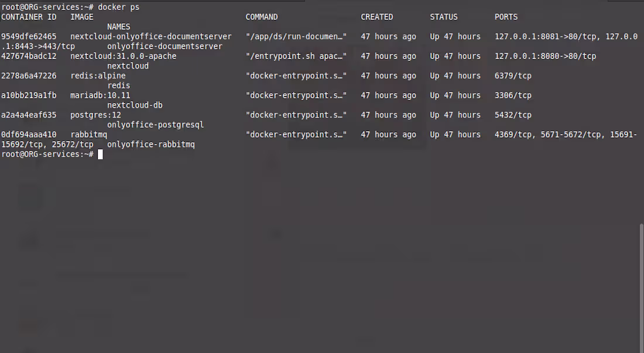Select the redis:alpine image entry
This screenshot has width=644, height=353.
(x=95, y=76)
